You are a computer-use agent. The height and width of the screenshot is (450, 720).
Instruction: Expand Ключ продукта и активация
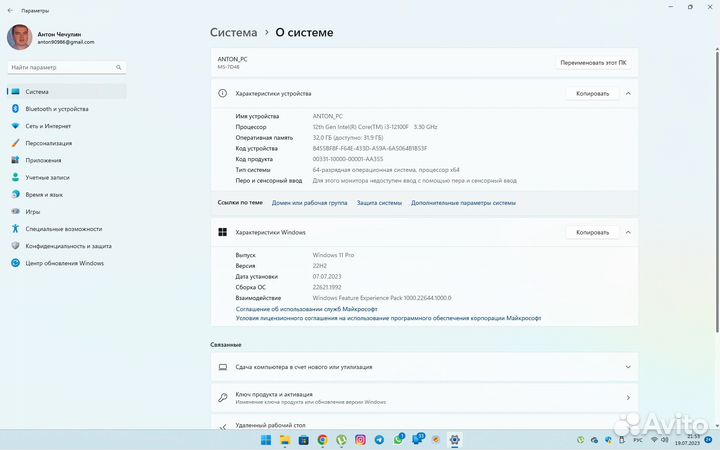pos(628,397)
